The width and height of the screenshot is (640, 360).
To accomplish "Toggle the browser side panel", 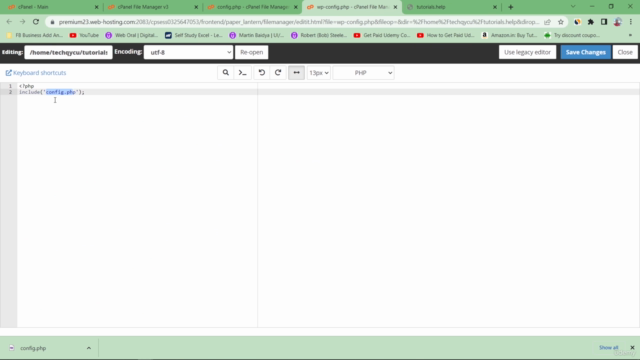I will (x=604, y=22).
